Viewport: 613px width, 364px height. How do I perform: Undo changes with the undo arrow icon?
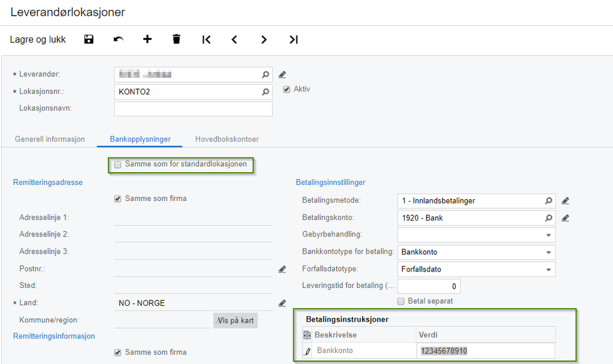point(118,39)
